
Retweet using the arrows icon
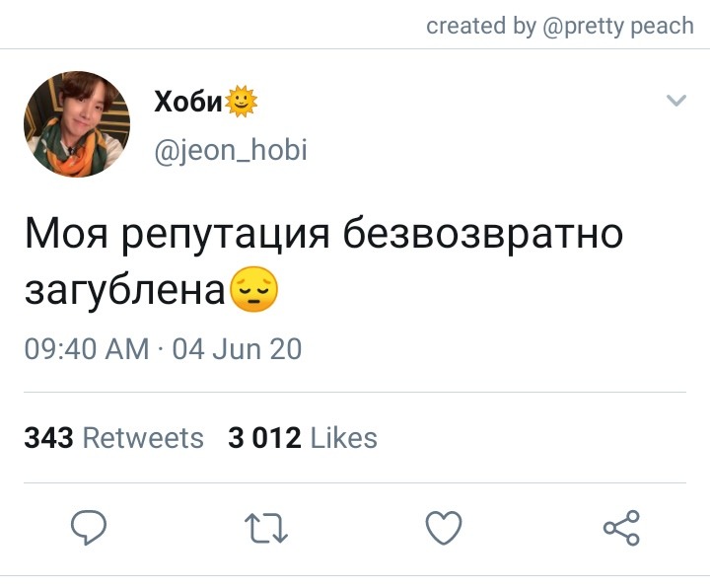coord(266,528)
